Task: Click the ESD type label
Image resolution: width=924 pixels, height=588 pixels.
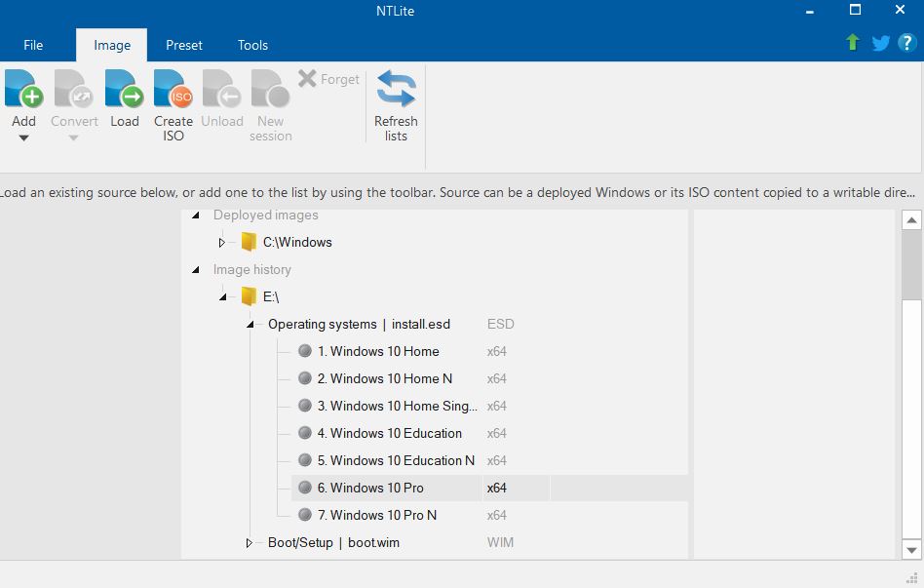Action: pyautogui.click(x=500, y=325)
